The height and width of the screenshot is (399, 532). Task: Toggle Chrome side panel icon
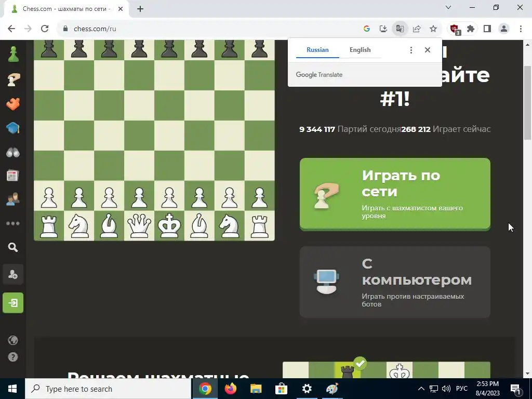coord(487,29)
